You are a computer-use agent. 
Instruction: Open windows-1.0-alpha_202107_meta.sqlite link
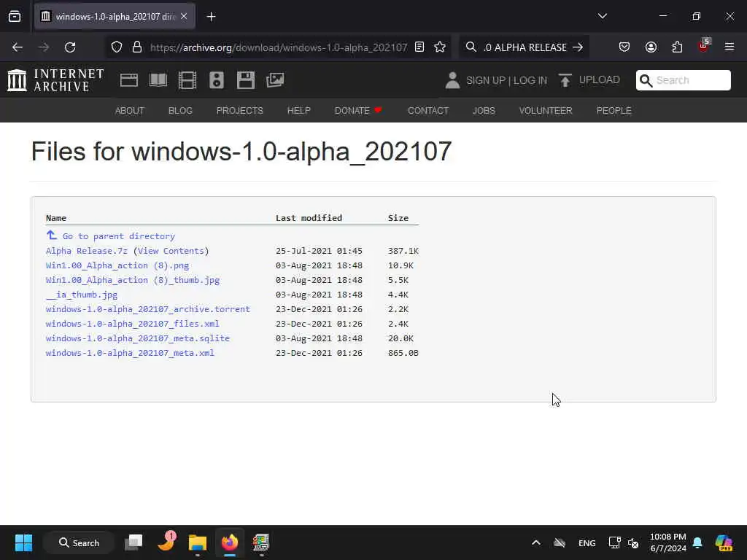pyautogui.click(x=138, y=338)
